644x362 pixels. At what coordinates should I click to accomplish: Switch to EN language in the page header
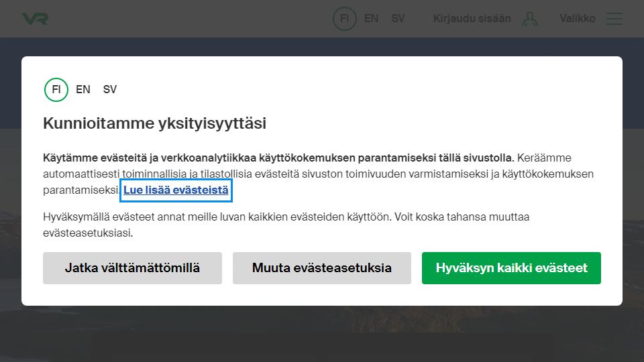[371, 19]
